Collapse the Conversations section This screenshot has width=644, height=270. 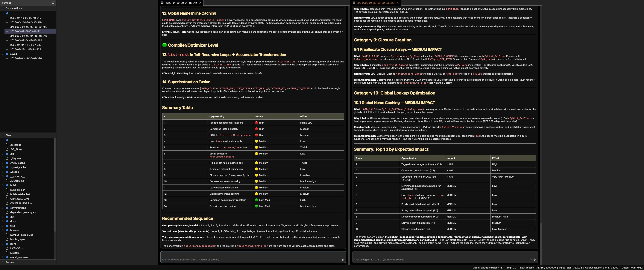(x=3, y=8)
